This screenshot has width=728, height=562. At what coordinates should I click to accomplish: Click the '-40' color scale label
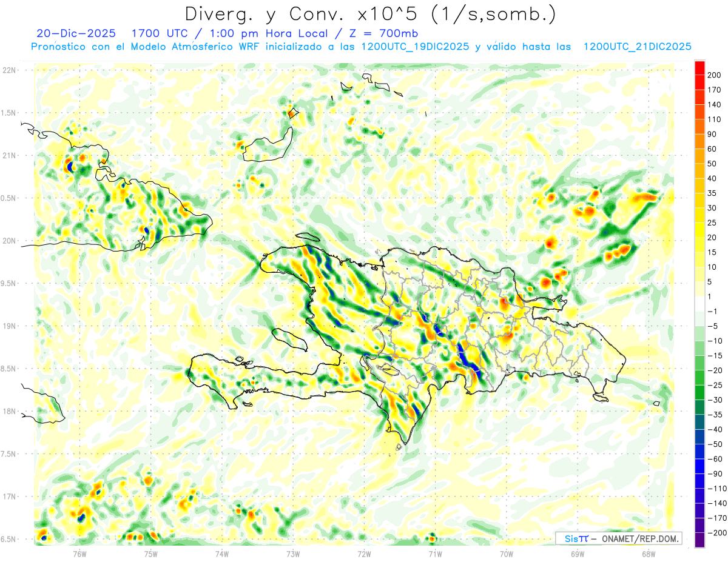pos(715,430)
